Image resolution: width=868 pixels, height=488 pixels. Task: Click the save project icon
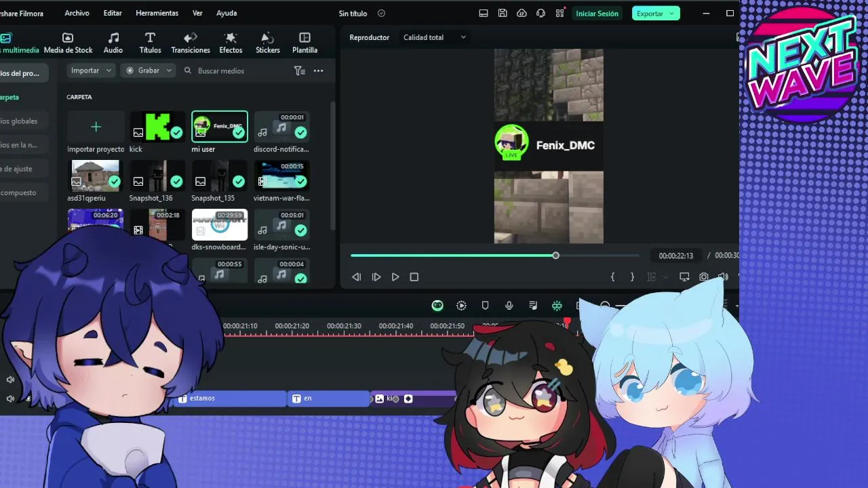pyautogui.click(x=502, y=13)
